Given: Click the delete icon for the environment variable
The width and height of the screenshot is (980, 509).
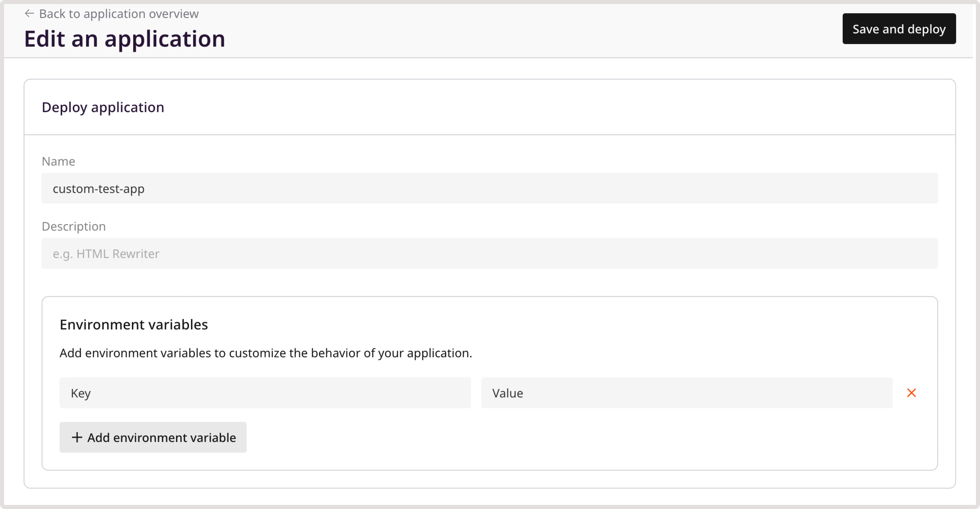Looking at the screenshot, I should tap(911, 393).
